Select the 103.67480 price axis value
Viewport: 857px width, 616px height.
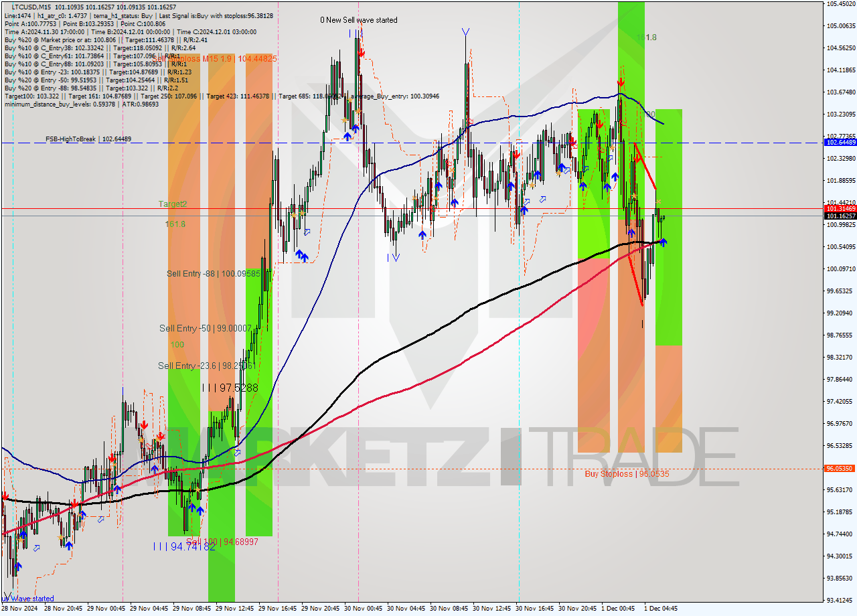pos(840,92)
